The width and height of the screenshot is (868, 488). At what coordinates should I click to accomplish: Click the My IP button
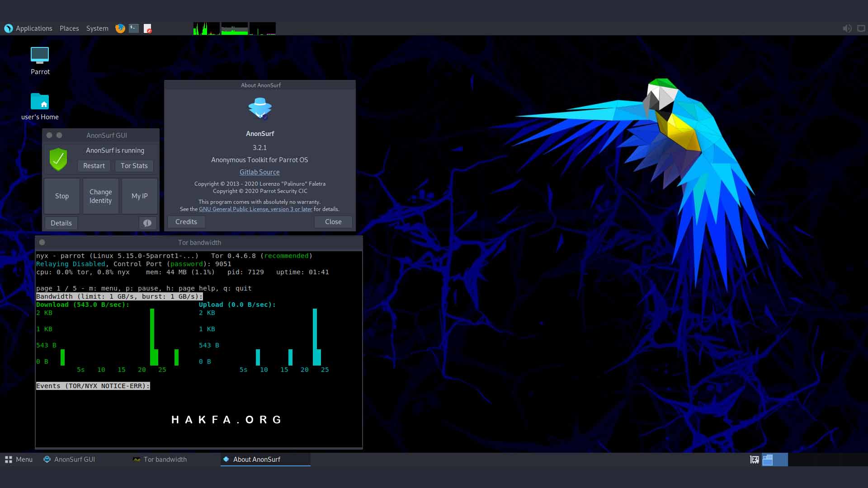point(140,196)
